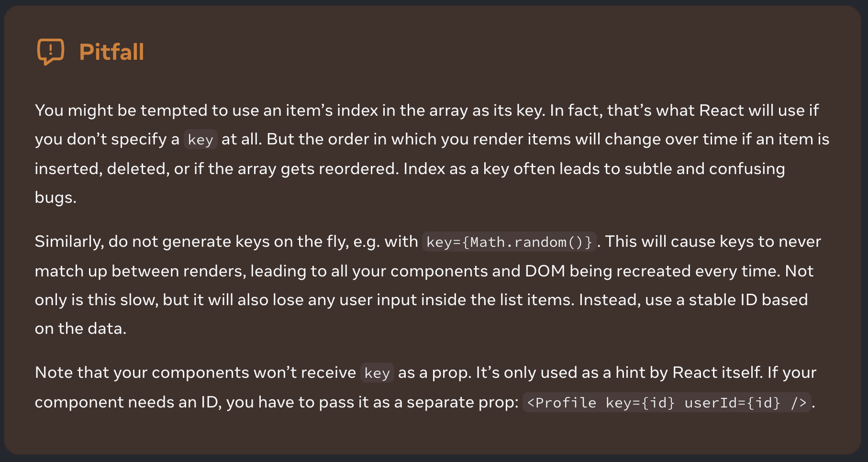Viewport: 868px width, 462px height.
Task: Click the text on the data.
Action: click(x=80, y=329)
